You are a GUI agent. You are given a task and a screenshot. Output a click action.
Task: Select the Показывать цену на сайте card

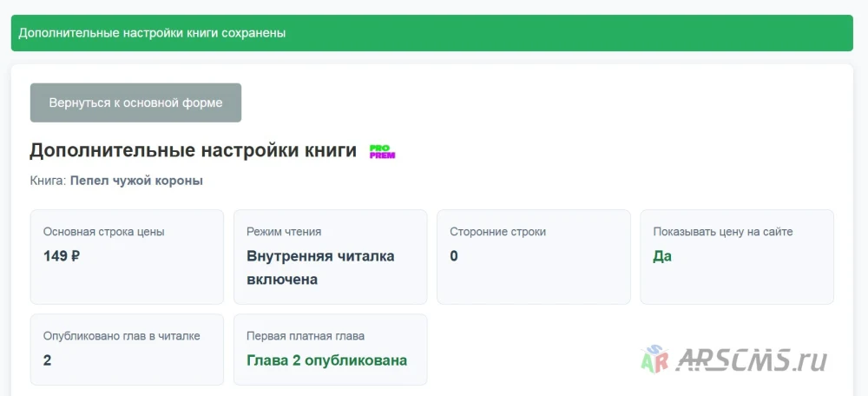click(x=737, y=257)
